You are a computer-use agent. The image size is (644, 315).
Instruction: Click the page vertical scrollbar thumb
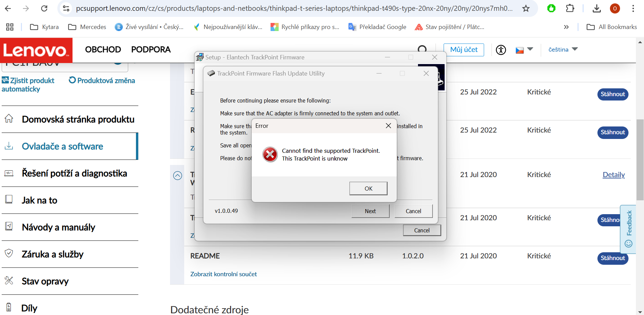640,160
